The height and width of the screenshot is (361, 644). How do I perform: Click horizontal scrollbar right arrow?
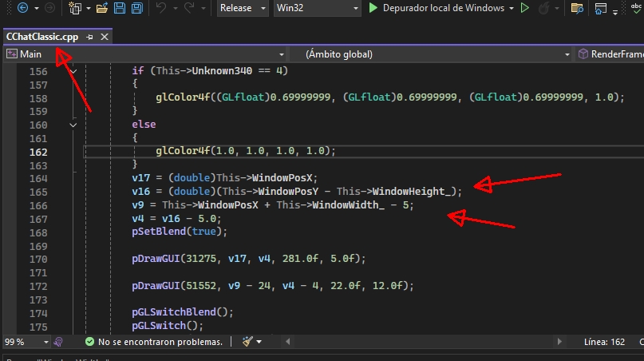point(559,342)
